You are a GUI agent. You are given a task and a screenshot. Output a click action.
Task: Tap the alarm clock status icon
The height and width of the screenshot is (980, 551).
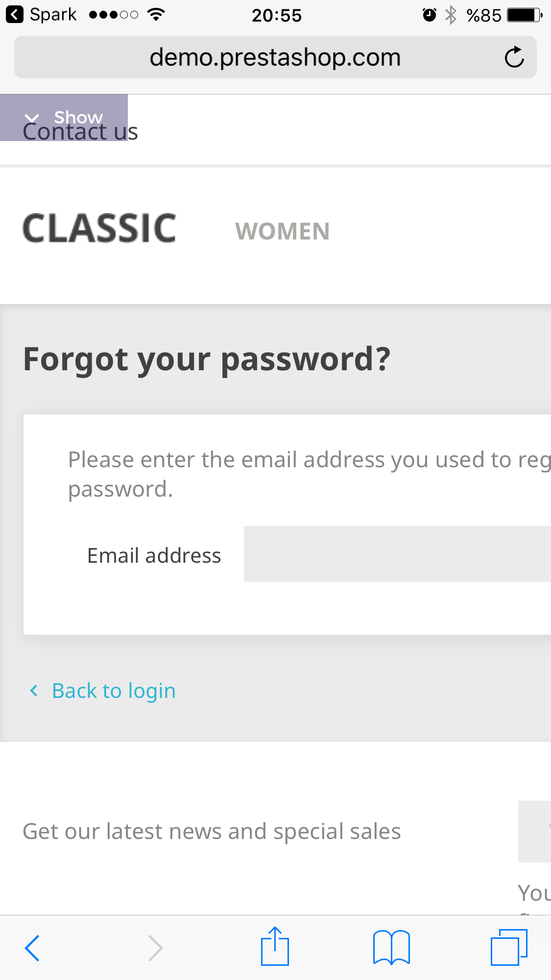pyautogui.click(x=429, y=15)
